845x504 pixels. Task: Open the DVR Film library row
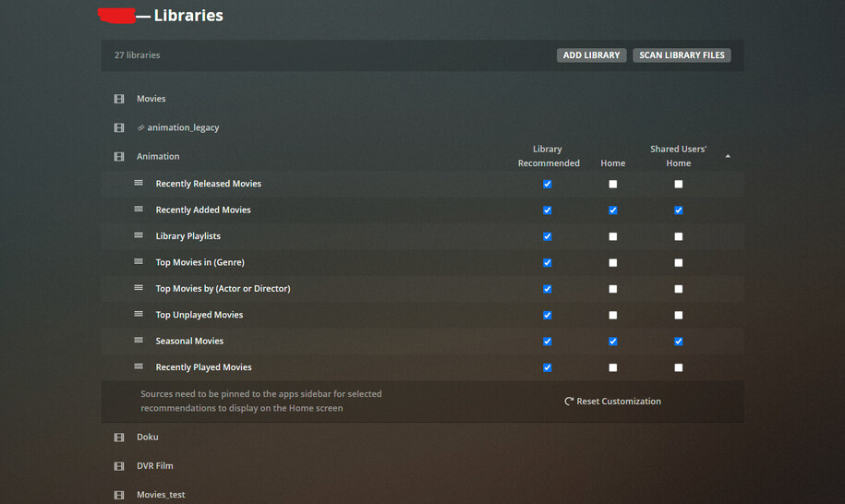[x=423, y=466]
